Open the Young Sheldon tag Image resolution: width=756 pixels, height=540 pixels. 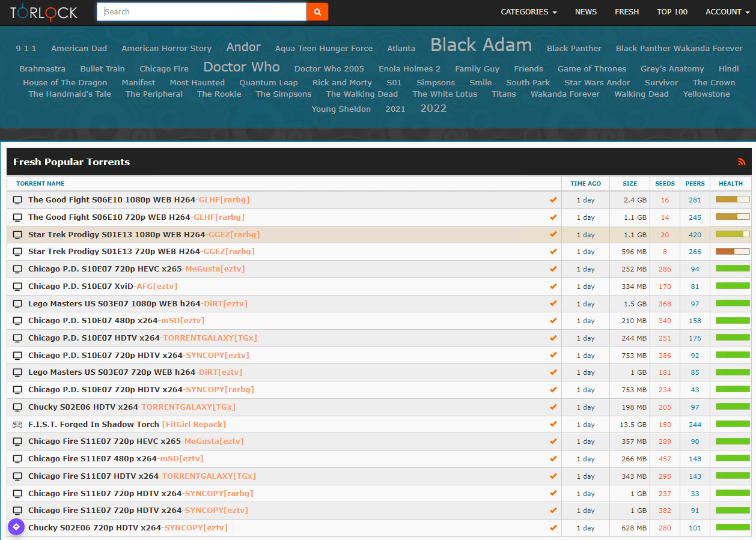(341, 109)
